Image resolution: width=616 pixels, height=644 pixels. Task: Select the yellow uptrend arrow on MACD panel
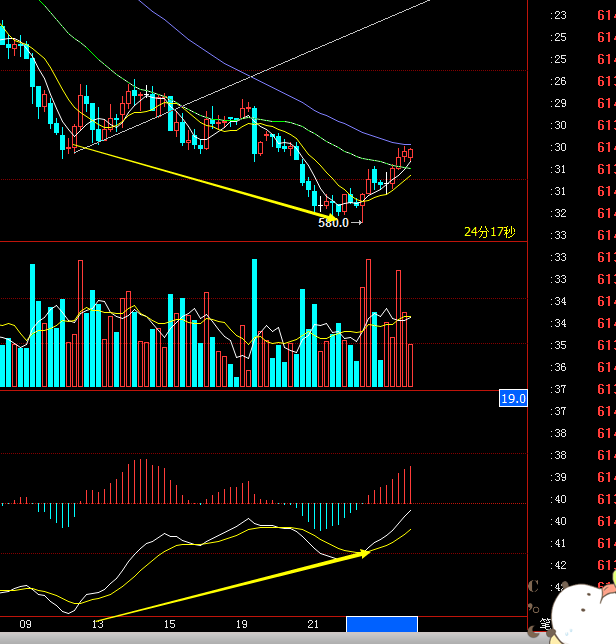234,584
